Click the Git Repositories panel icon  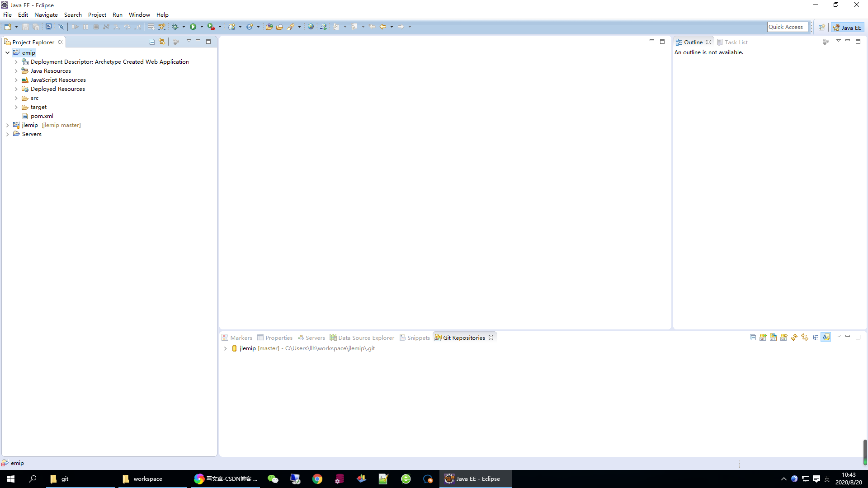438,338
